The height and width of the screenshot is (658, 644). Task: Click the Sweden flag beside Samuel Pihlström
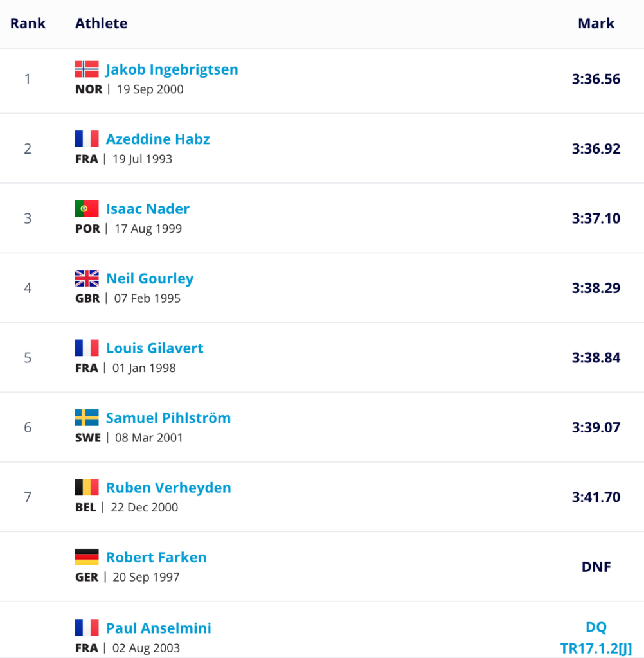tap(87, 418)
